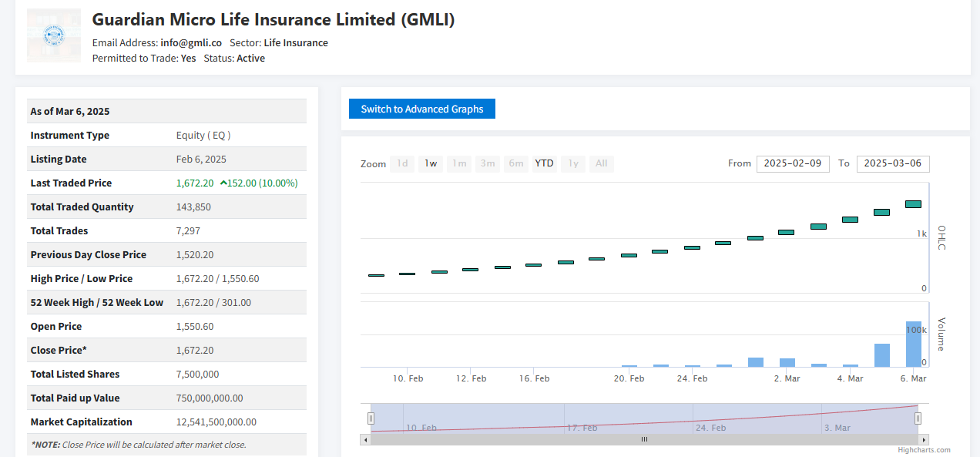Edit the From date field 2025-02-09
The width and height of the screenshot is (980, 457).
pyautogui.click(x=793, y=163)
